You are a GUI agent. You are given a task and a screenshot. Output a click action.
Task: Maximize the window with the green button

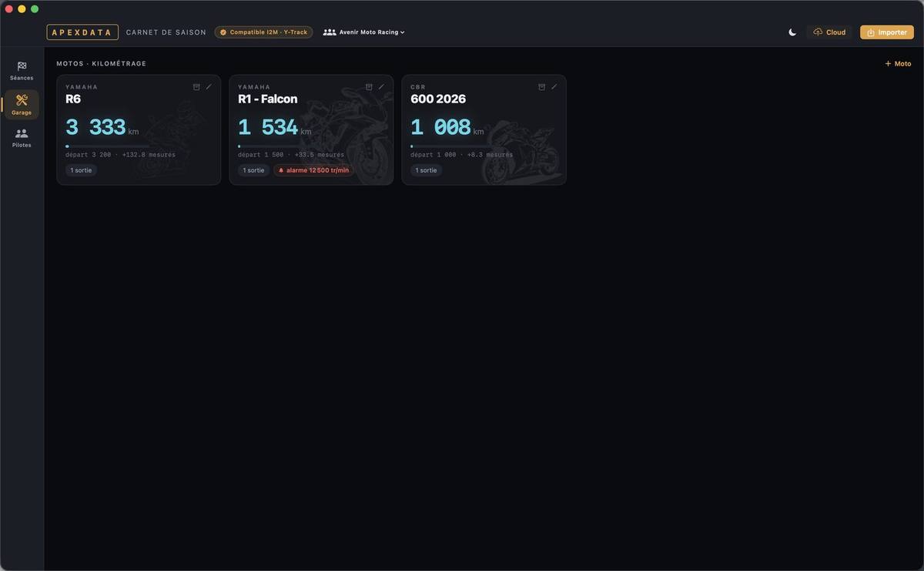click(34, 9)
